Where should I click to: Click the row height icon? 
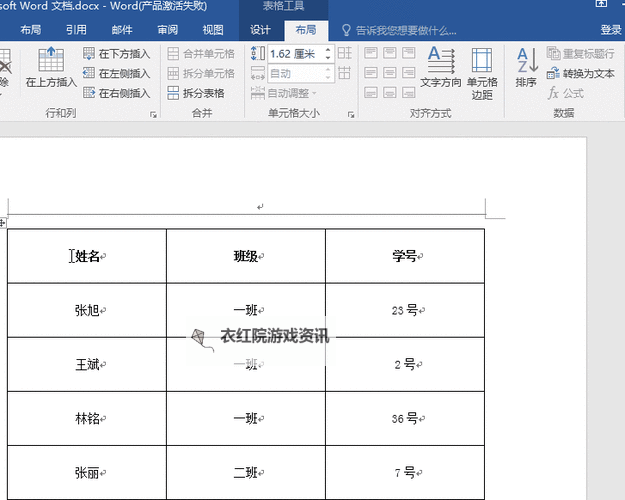coord(258,53)
